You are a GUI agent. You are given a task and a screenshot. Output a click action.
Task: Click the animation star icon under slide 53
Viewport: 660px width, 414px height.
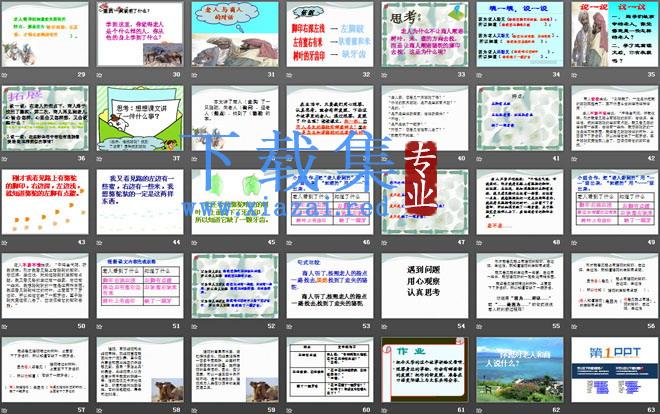pos(289,326)
